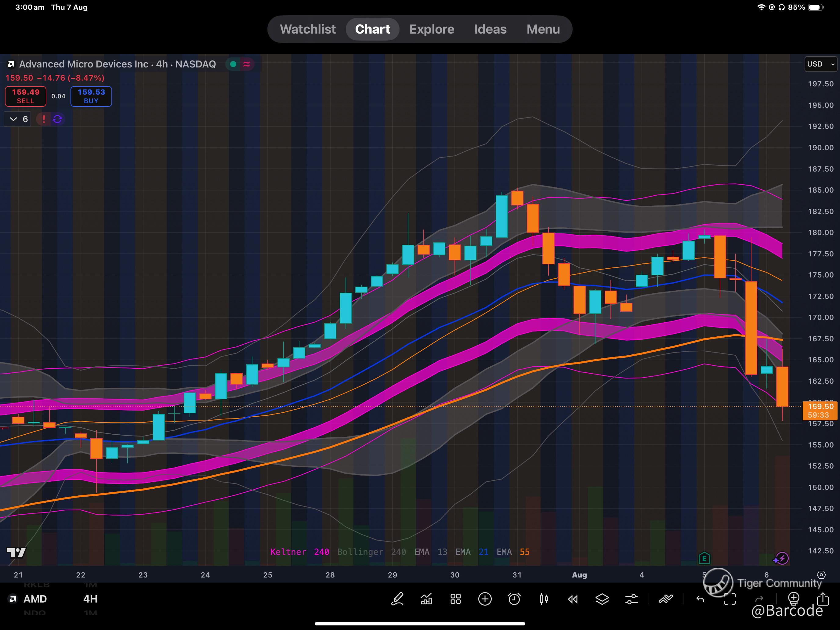Click the undo arrow
The width and height of the screenshot is (840, 630).
click(700, 599)
